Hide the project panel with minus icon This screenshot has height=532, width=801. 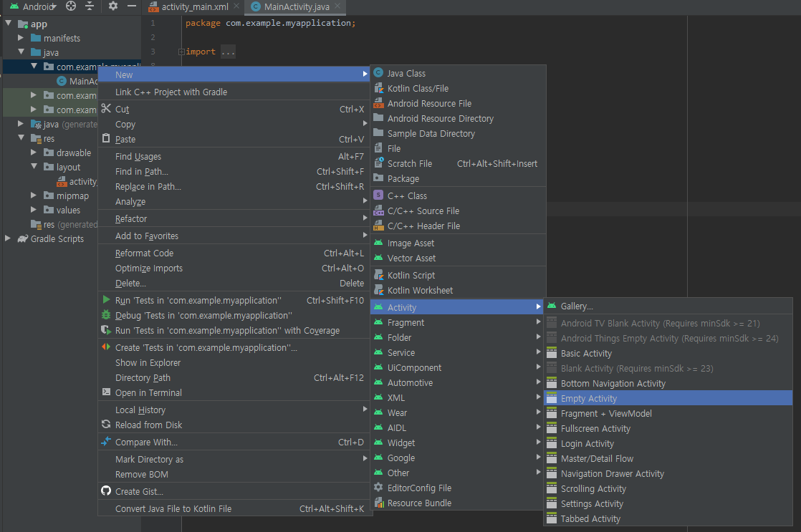click(131, 6)
